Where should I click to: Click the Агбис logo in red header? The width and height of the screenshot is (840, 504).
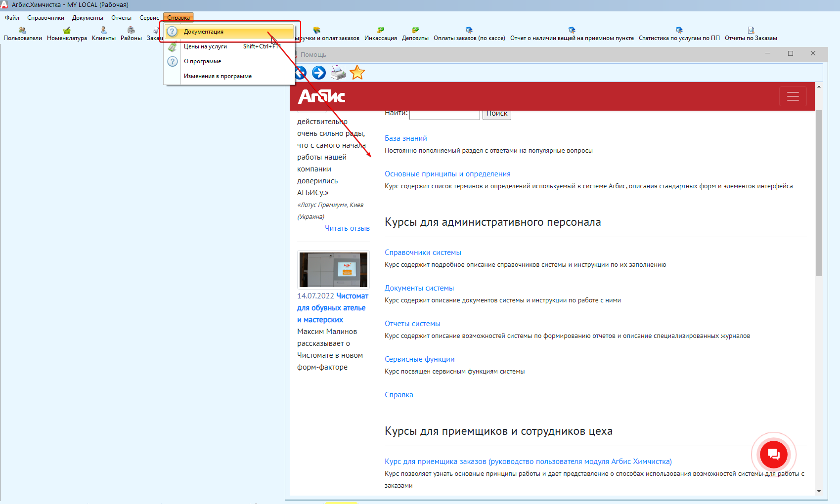321,96
